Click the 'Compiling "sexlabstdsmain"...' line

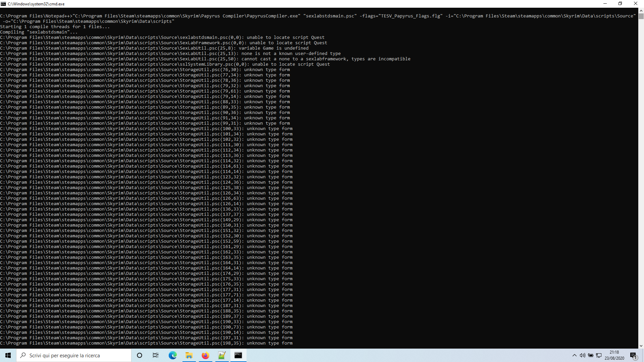click(39, 32)
